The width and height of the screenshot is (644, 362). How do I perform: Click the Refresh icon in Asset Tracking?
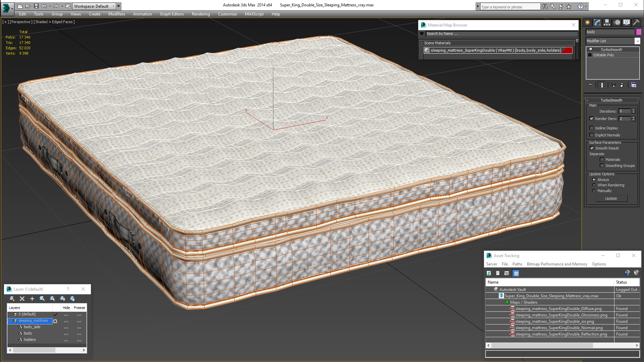pos(489,273)
